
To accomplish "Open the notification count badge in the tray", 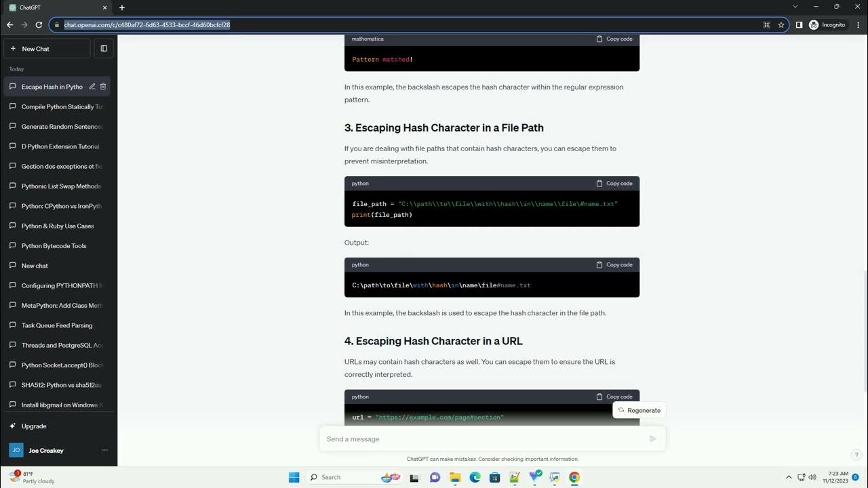I will pyautogui.click(x=856, y=477).
